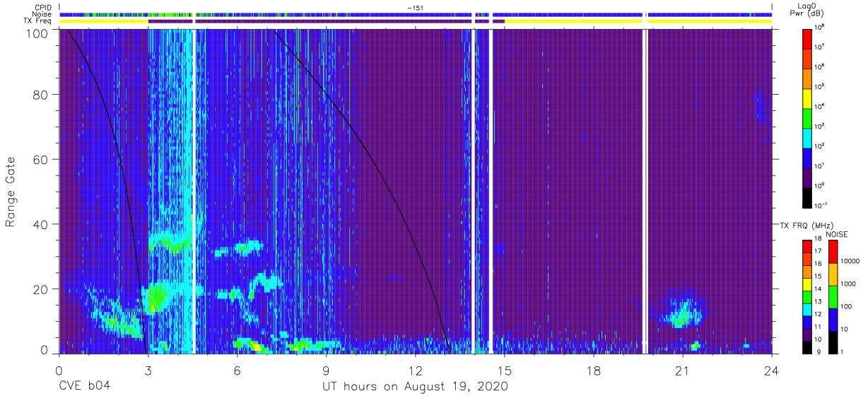
Task: Click the '100' tick on the Range Gate axis
Action: 37,33
